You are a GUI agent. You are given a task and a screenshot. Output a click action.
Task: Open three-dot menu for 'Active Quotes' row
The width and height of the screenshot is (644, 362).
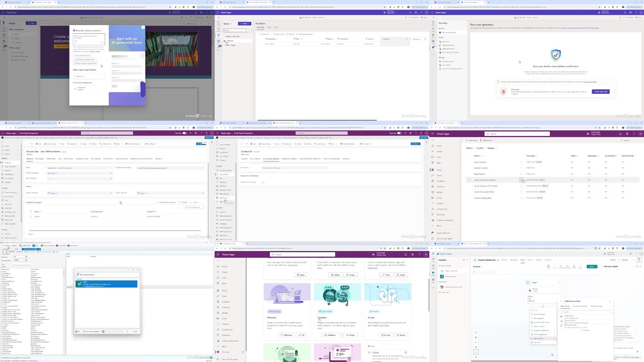pos(521,162)
